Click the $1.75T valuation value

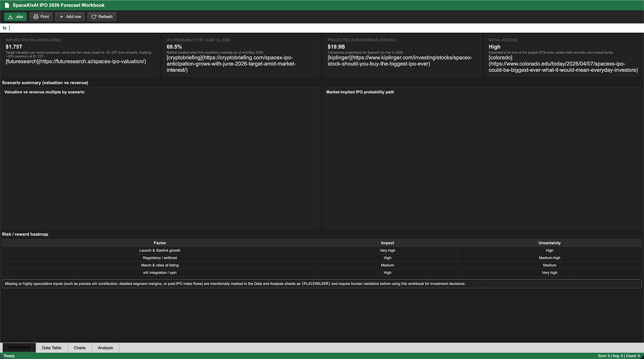tap(14, 46)
